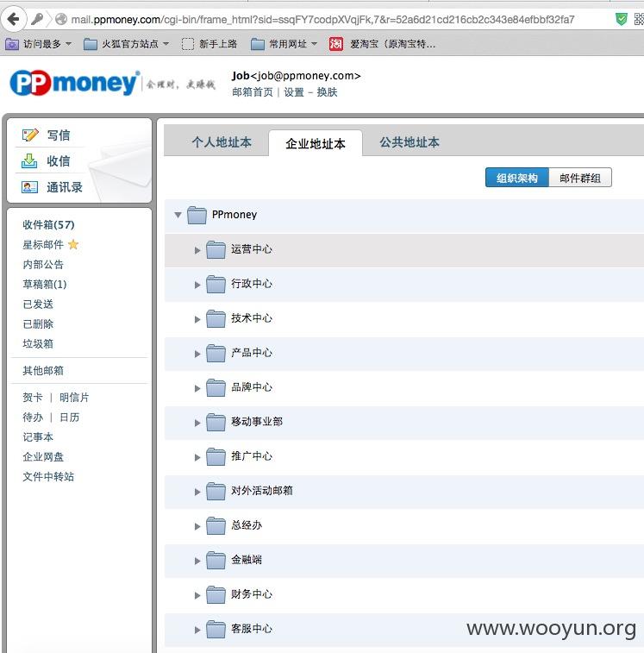Click the 换肤 link
Screen dimensions: 644x653
click(x=327, y=92)
